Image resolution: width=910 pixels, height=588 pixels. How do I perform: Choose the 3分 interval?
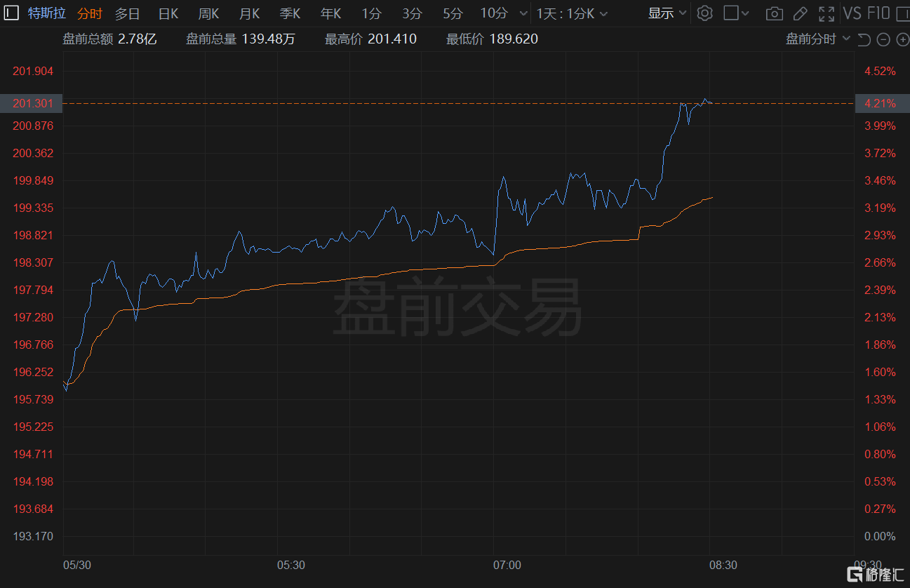pos(413,13)
